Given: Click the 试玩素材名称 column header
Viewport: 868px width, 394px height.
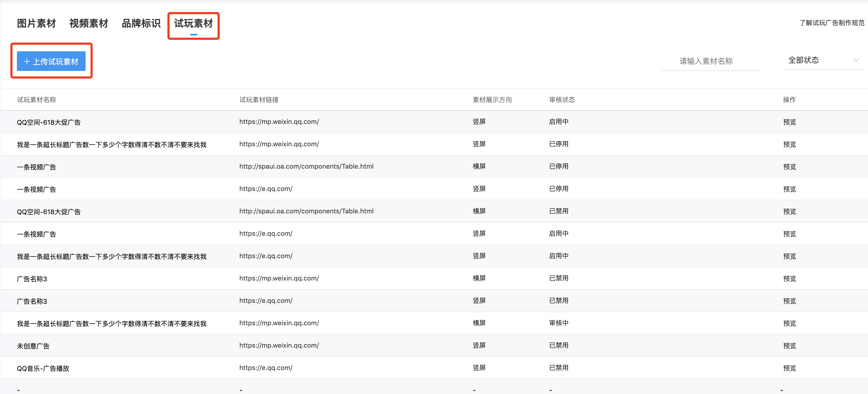Looking at the screenshot, I should coord(36,100).
